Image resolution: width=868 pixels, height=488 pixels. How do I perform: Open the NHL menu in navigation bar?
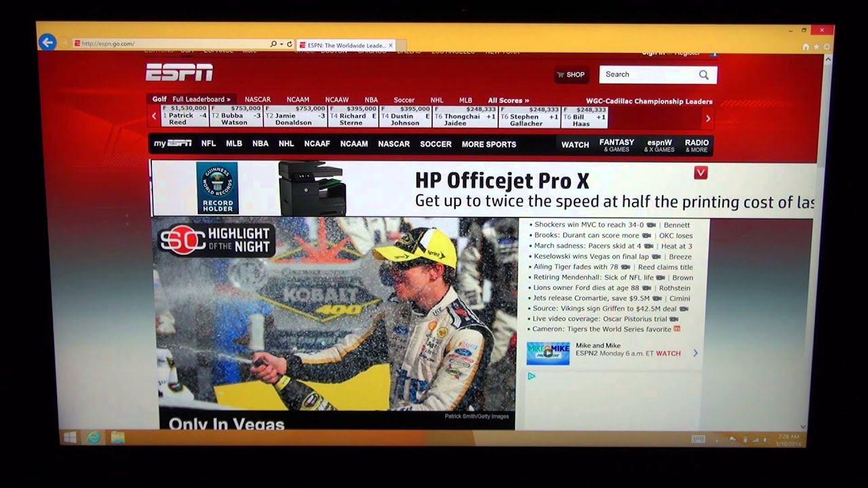click(286, 144)
